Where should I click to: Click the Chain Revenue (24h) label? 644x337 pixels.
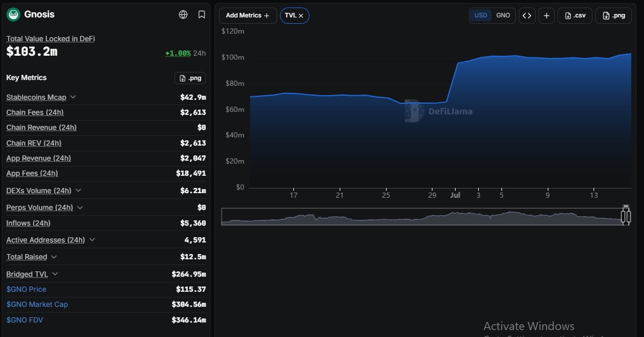click(42, 128)
